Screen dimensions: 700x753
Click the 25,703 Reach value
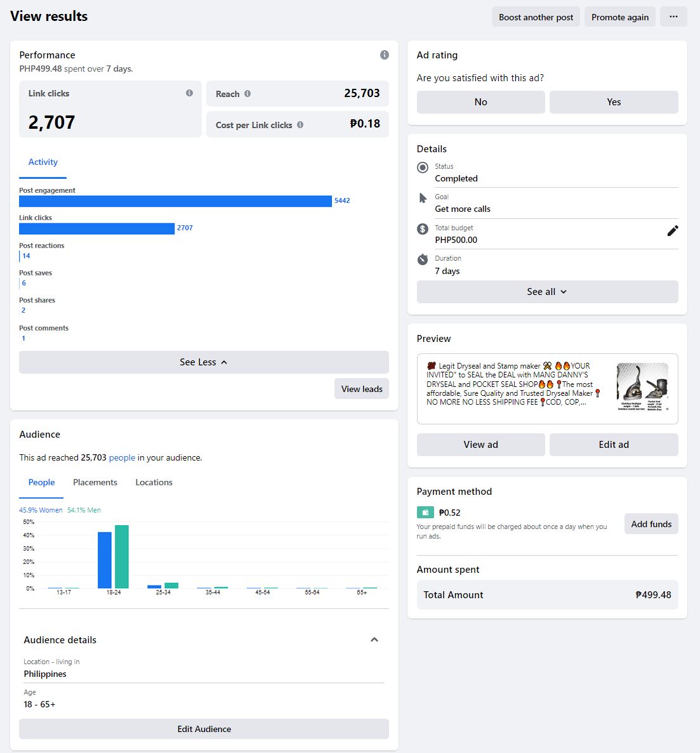point(362,93)
